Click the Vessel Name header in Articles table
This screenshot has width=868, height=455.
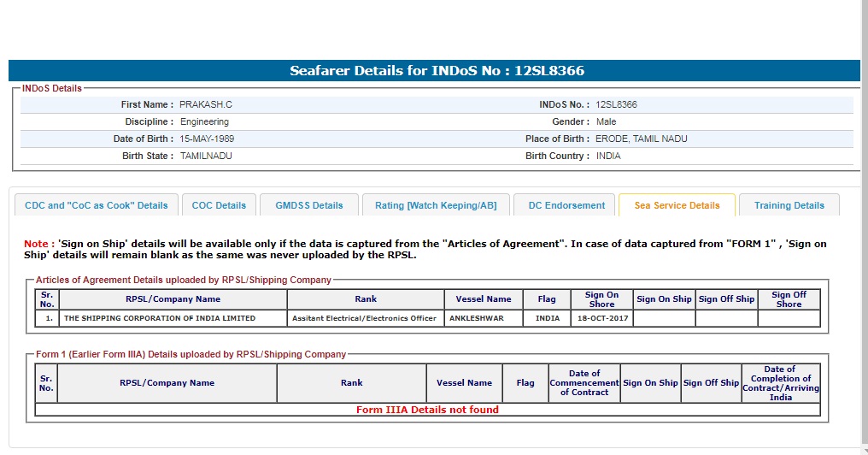tap(484, 299)
